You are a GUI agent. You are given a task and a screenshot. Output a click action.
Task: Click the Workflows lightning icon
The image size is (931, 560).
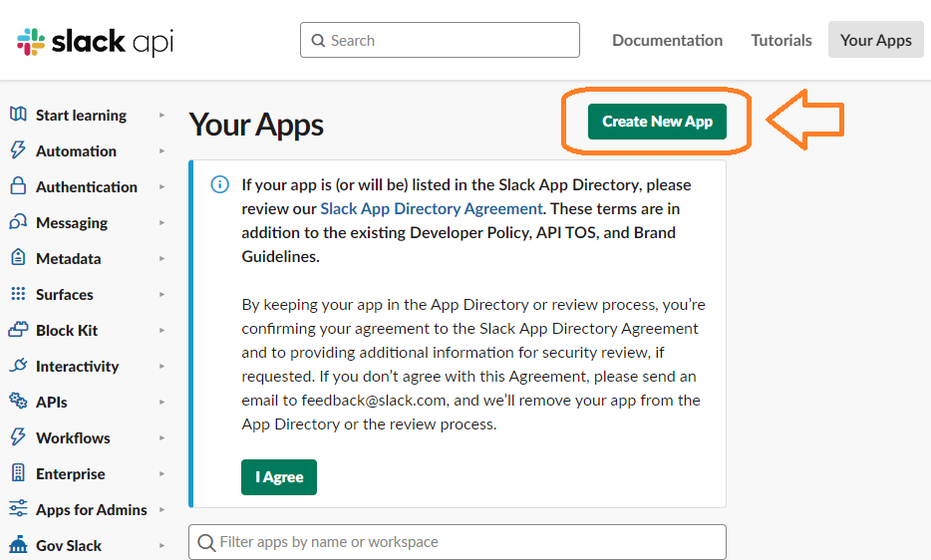click(x=18, y=437)
